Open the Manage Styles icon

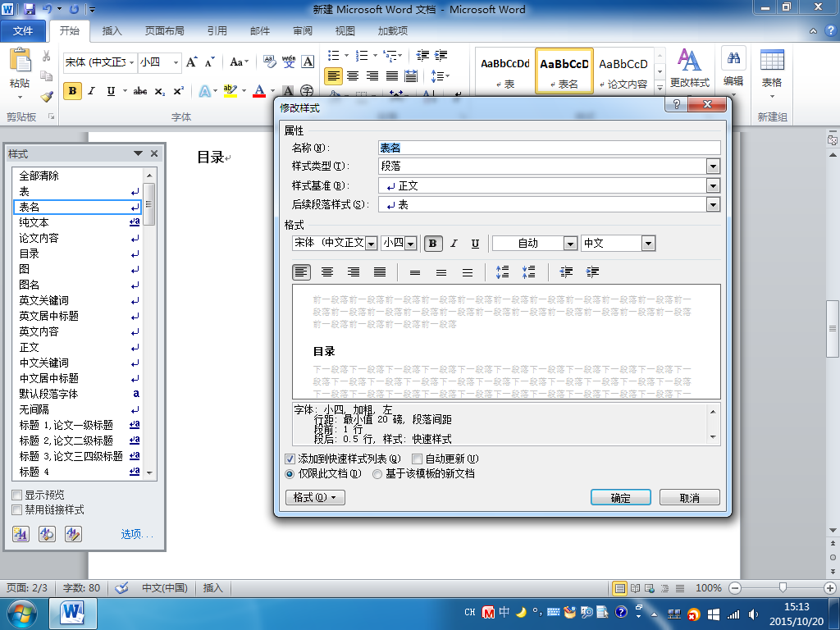(x=73, y=533)
